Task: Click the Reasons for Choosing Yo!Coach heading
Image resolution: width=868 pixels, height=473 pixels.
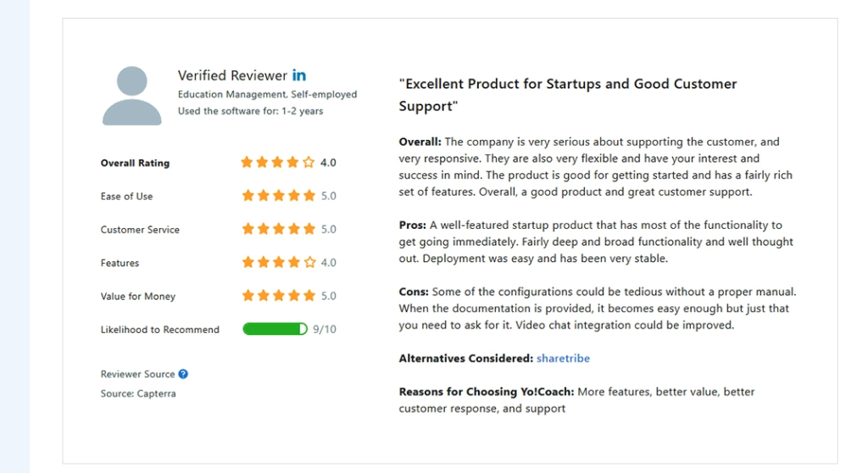Action: 487,392
